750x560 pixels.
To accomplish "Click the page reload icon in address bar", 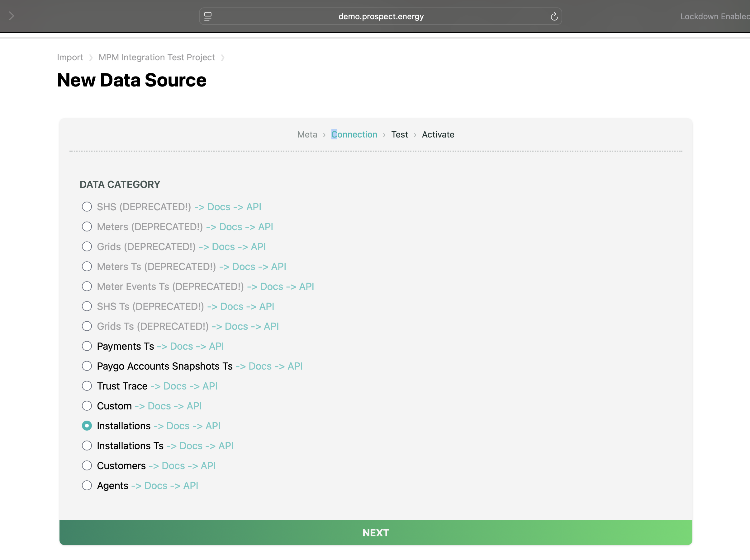I will (554, 16).
